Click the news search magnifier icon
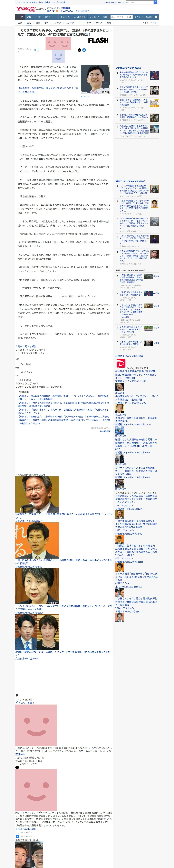 (130, 17)
